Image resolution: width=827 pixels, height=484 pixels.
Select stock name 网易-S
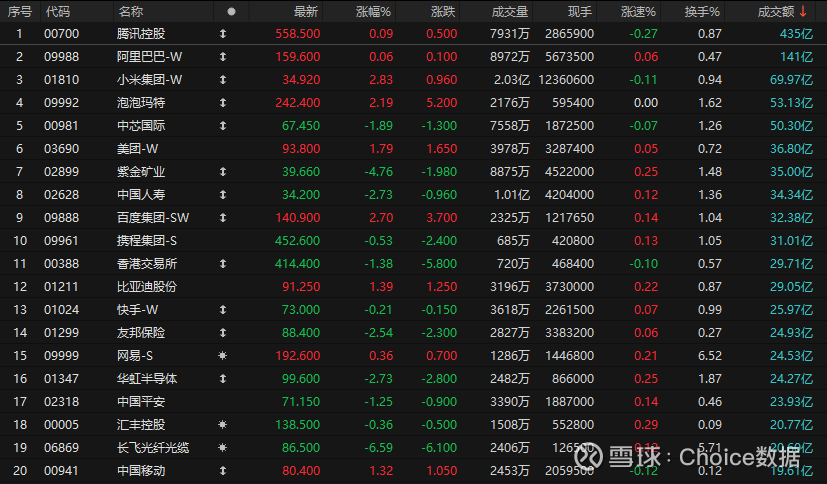click(134, 355)
